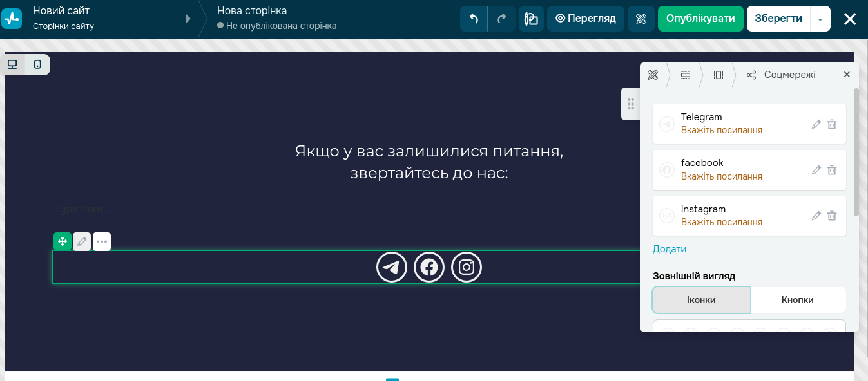
Task: Click the Додати link to add a network
Action: tap(670, 249)
